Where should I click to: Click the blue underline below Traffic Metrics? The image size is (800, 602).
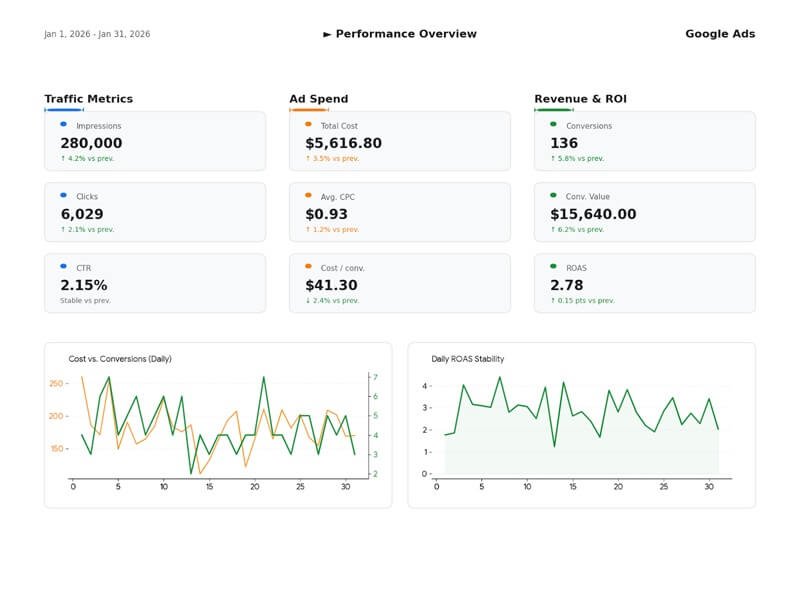tap(63, 110)
